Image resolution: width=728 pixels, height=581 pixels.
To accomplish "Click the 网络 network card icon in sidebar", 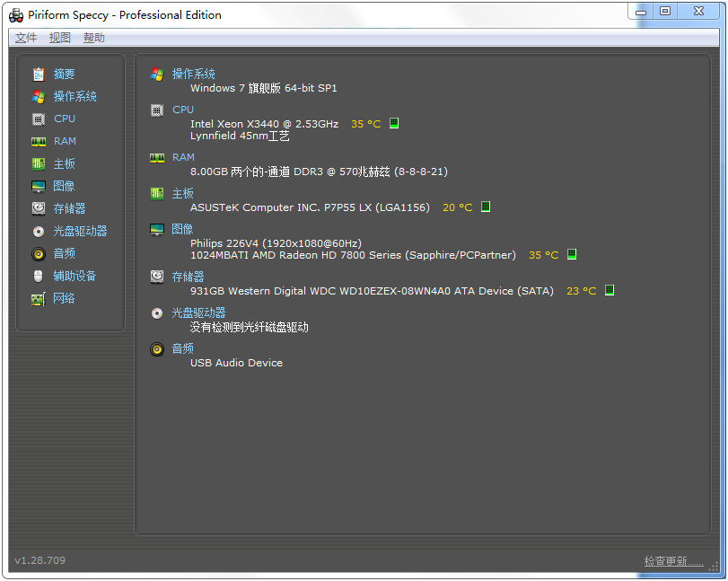I will (x=39, y=299).
